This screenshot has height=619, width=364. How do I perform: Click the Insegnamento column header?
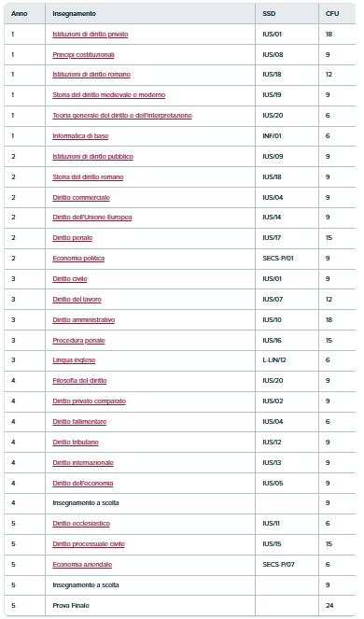click(75, 14)
